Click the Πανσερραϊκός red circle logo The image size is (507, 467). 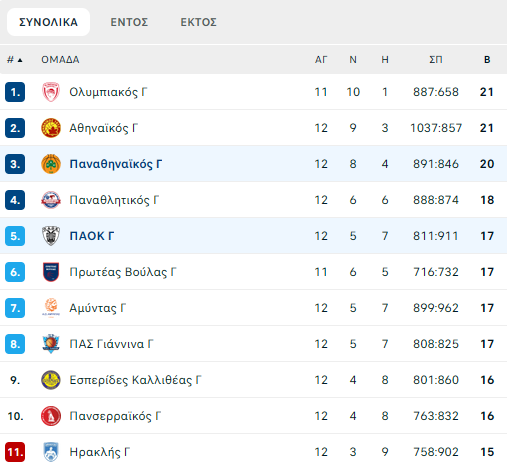coord(51,416)
